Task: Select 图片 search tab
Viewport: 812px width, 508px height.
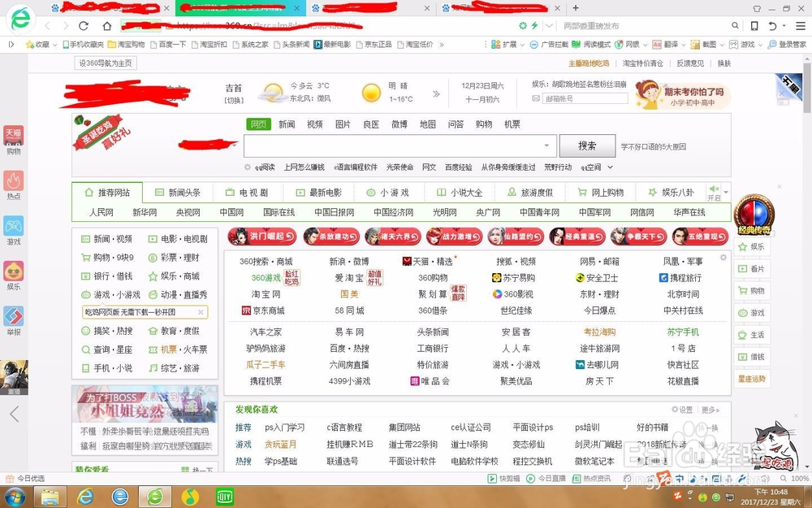Action: (x=343, y=124)
